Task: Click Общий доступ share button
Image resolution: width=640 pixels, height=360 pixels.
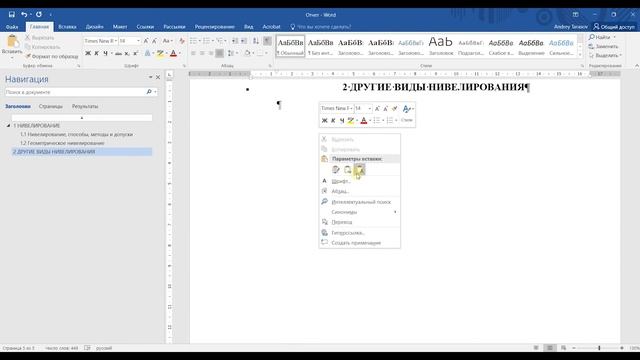Action: [614, 27]
